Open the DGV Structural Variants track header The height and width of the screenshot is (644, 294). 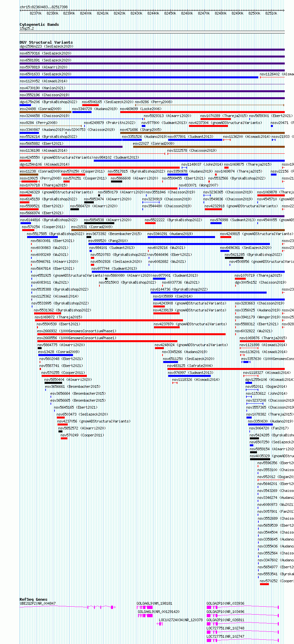click(x=46, y=42)
